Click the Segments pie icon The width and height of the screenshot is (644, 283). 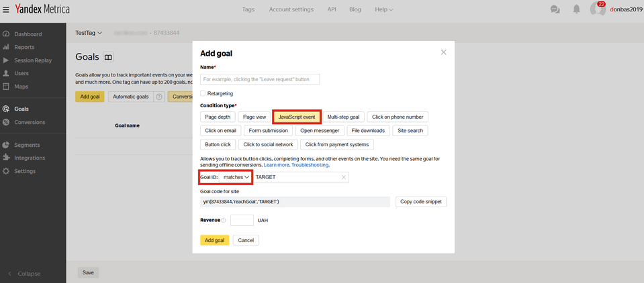tap(6, 145)
